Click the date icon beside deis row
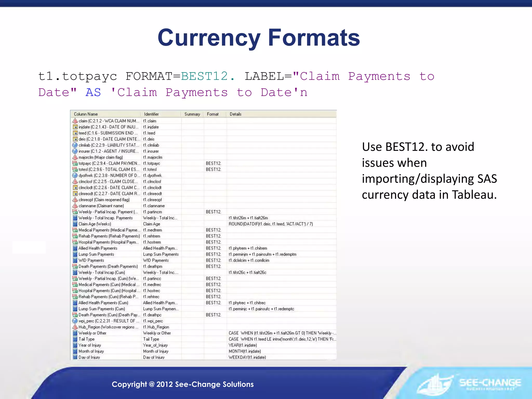This screenshot has height=399, width=532. click(x=75, y=139)
